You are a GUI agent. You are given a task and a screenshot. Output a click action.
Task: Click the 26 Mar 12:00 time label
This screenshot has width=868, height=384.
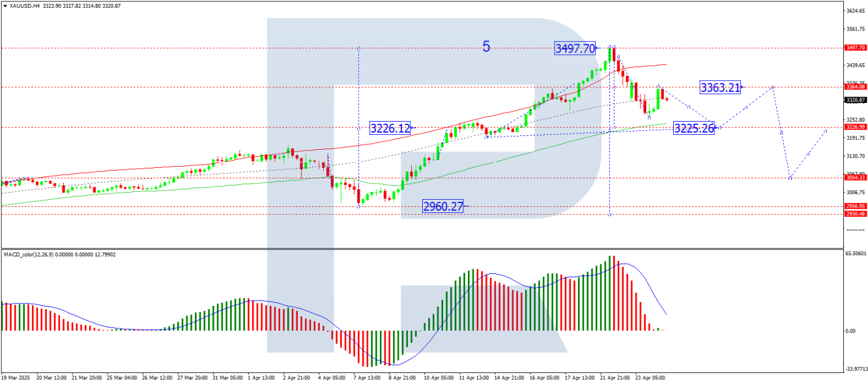(157, 377)
